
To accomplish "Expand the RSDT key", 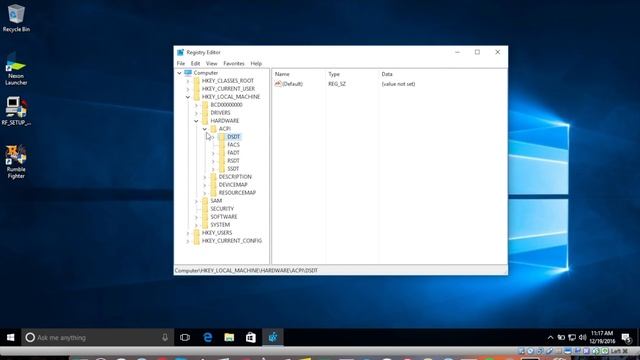I will 213,161.
